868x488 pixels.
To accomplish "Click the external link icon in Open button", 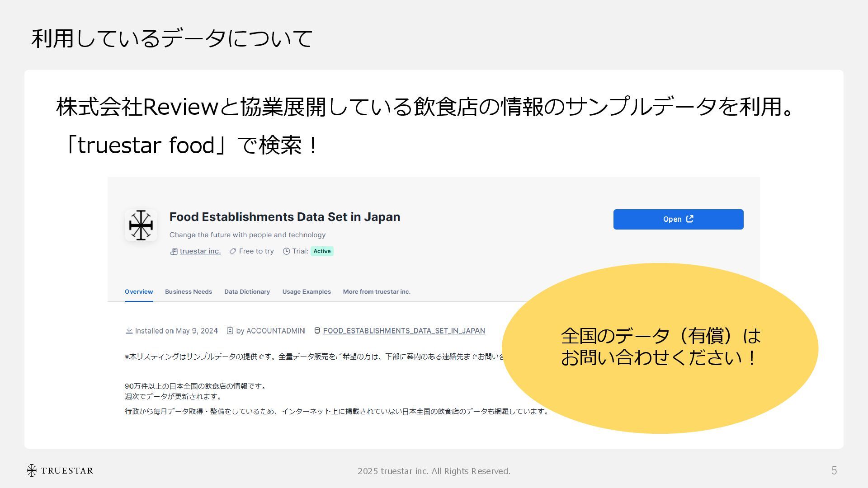I will pos(690,219).
